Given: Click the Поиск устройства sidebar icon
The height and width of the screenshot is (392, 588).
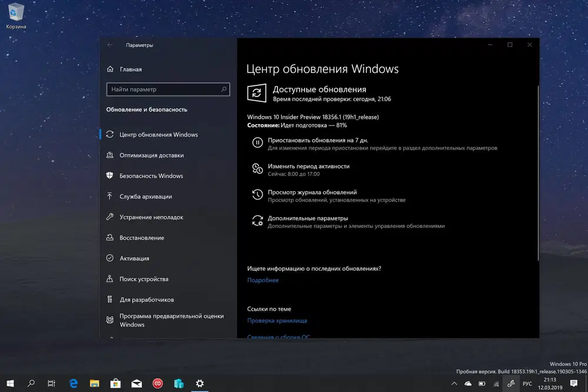Looking at the screenshot, I should click(x=110, y=278).
